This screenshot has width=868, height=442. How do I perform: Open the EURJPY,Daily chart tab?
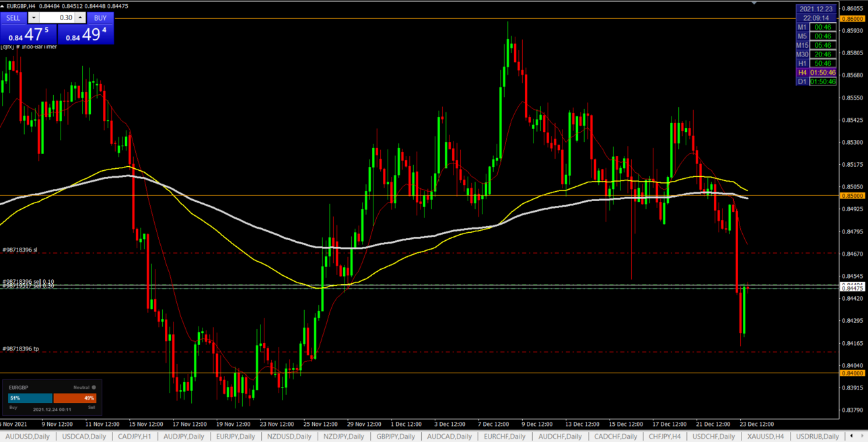[236, 437]
